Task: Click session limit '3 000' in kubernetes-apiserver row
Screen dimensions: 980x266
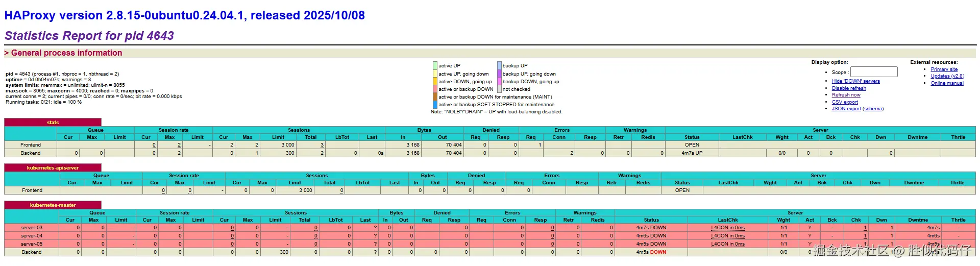Action: click(x=306, y=190)
